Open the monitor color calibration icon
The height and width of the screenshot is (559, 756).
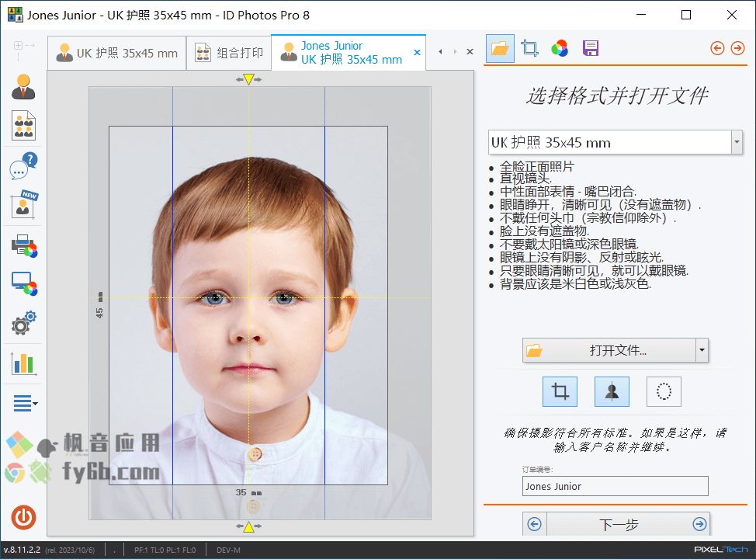click(24, 283)
